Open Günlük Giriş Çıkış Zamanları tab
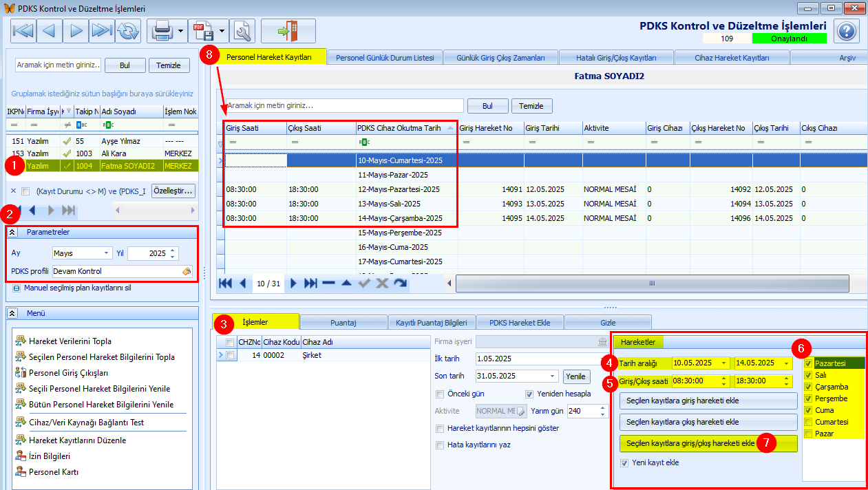 (500, 58)
